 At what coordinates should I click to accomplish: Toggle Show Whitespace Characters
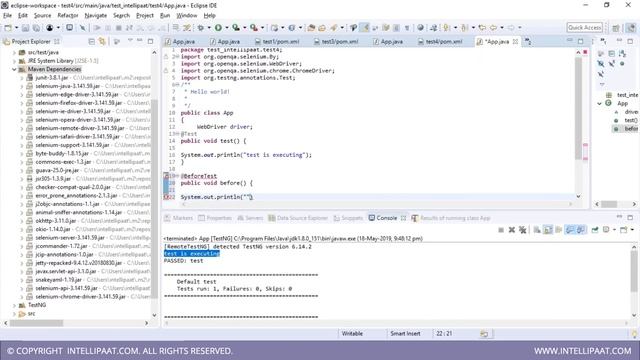click(407, 28)
